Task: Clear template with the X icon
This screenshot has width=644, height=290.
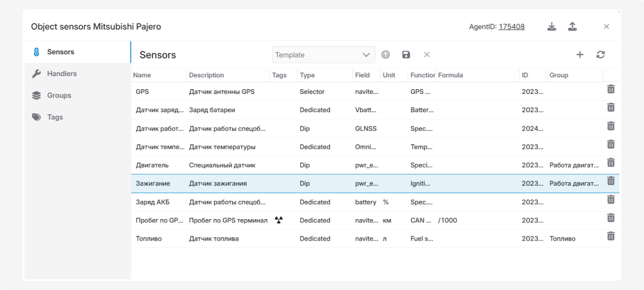Action: point(427,55)
